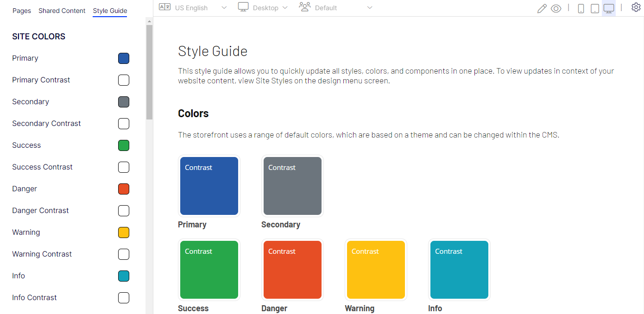
Task: Click the Info color preview card
Action: (x=459, y=270)
